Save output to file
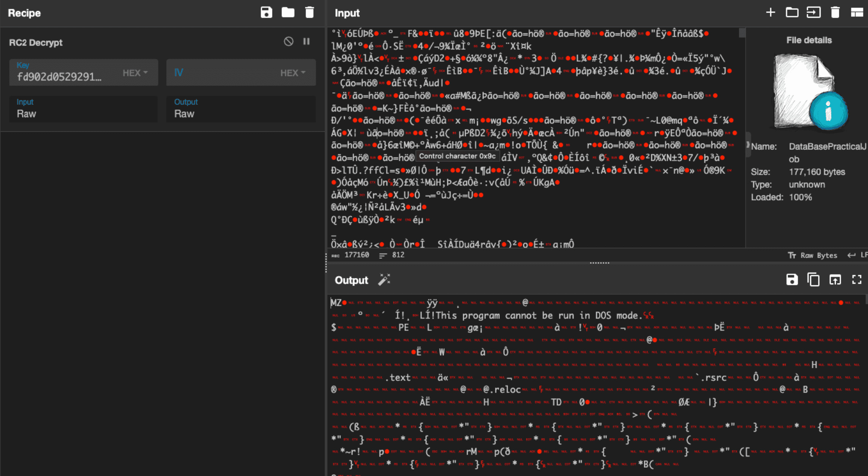 coord(792,280)
